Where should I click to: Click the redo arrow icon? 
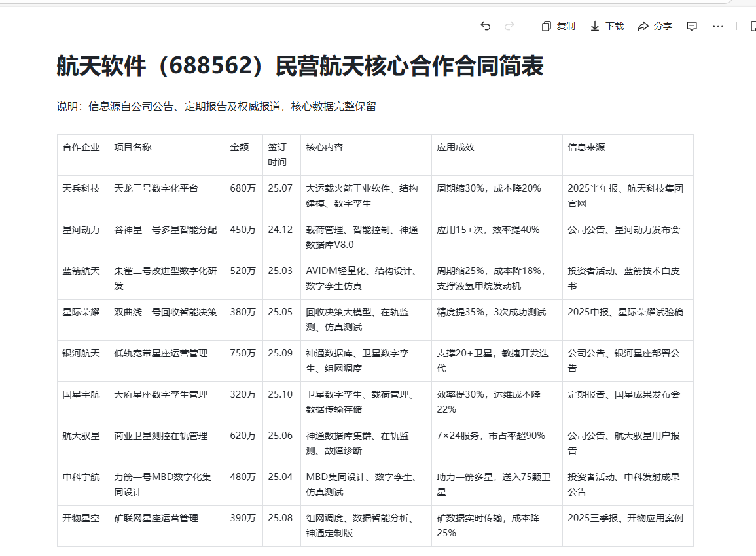(x=509, y=26)
